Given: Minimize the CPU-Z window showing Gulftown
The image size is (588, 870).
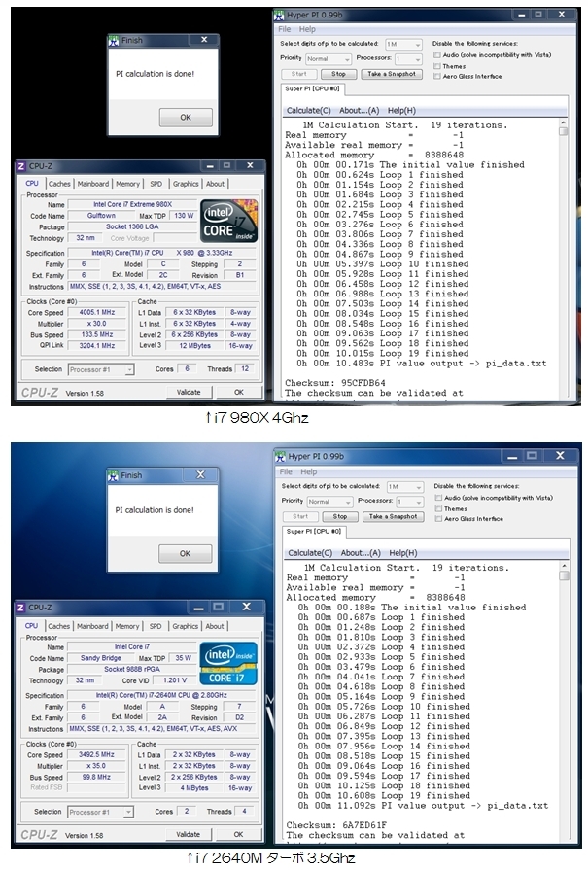Looking at the screenshot, I should 210,165.
